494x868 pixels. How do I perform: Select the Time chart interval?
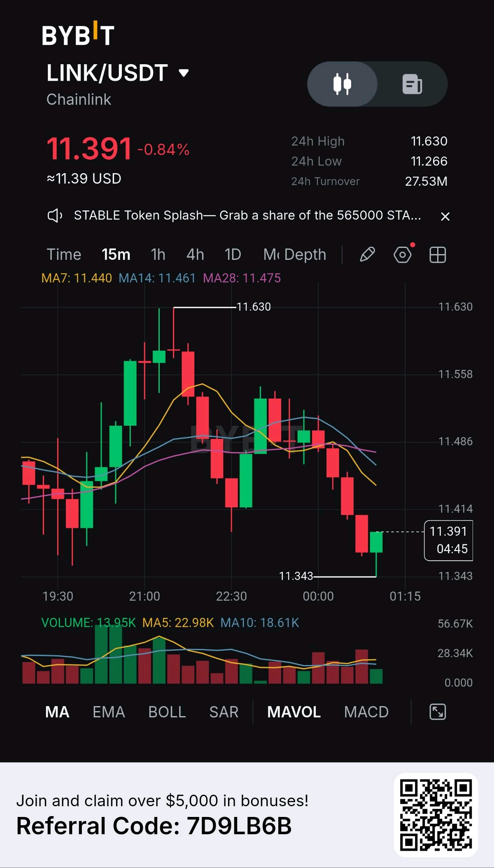[64, 254]
